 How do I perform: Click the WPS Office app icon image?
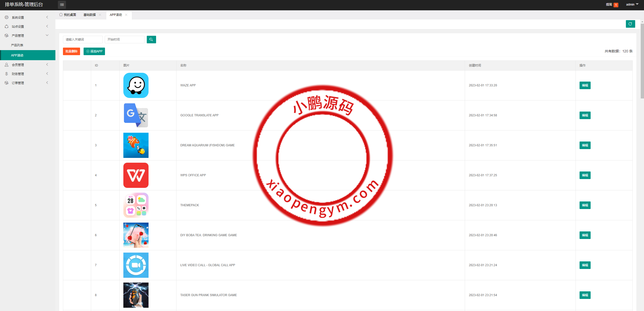136,175
